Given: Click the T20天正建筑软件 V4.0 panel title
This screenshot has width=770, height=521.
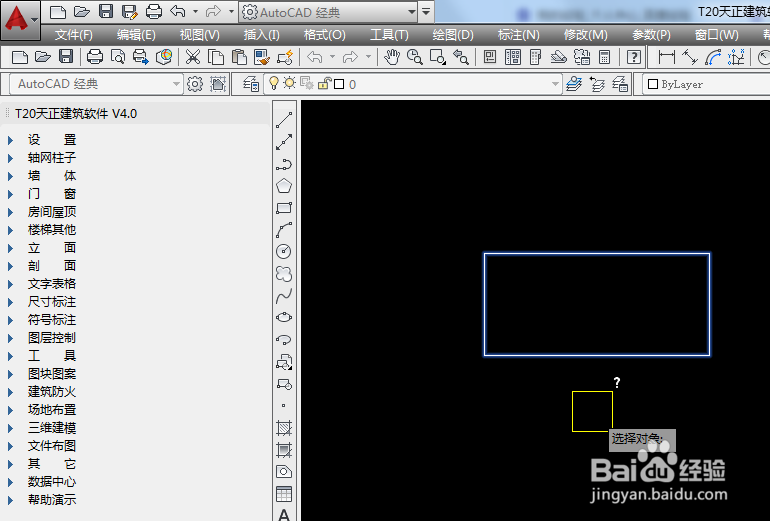Looking at the screenshot, I should (x=76, y=113).
